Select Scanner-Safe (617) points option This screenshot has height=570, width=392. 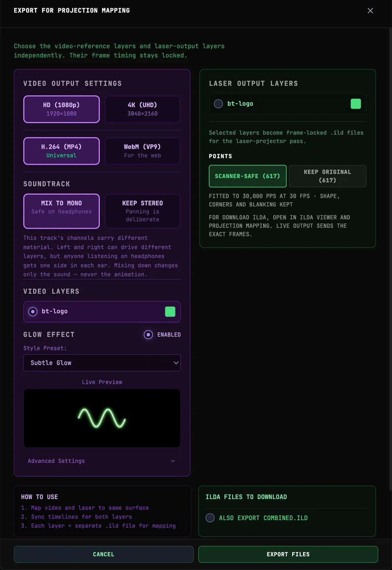tap(248, 176)
